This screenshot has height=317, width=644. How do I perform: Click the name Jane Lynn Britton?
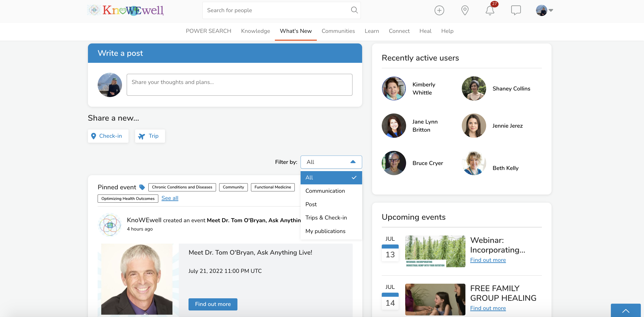(425, 126)
